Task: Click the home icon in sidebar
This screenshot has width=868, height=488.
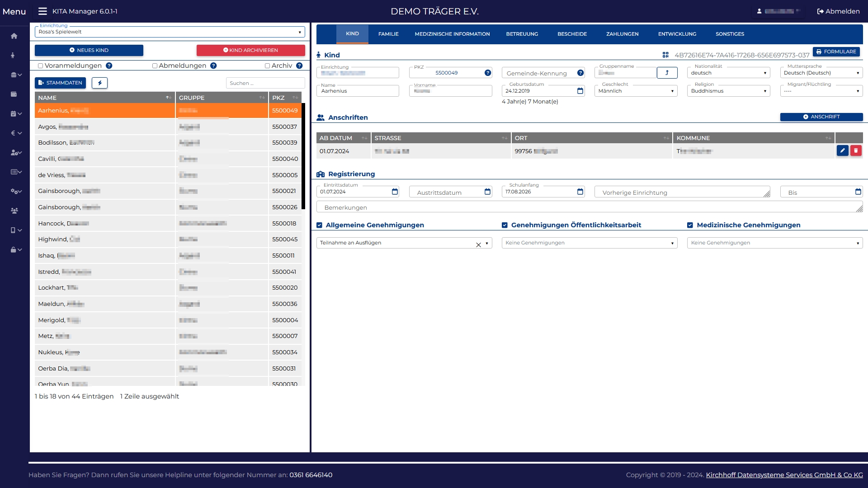Action: coord(14,36)
